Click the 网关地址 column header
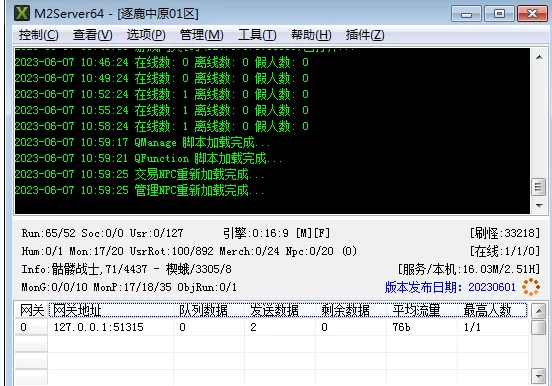The height and width of the screenshot is (386, 552). tap(111, 310)
